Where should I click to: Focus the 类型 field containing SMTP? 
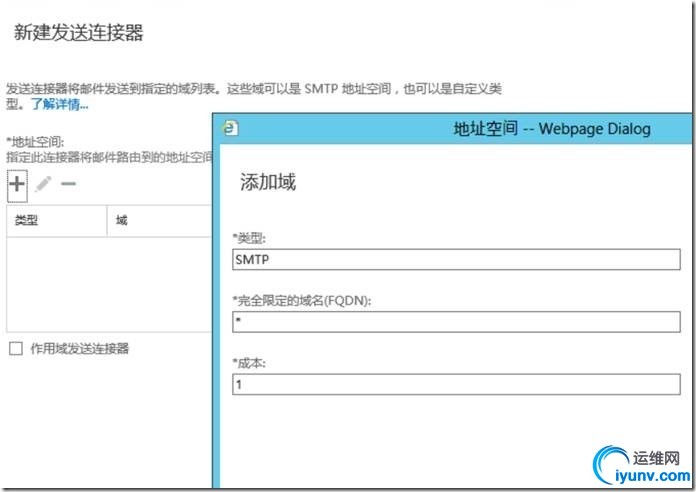456,259
